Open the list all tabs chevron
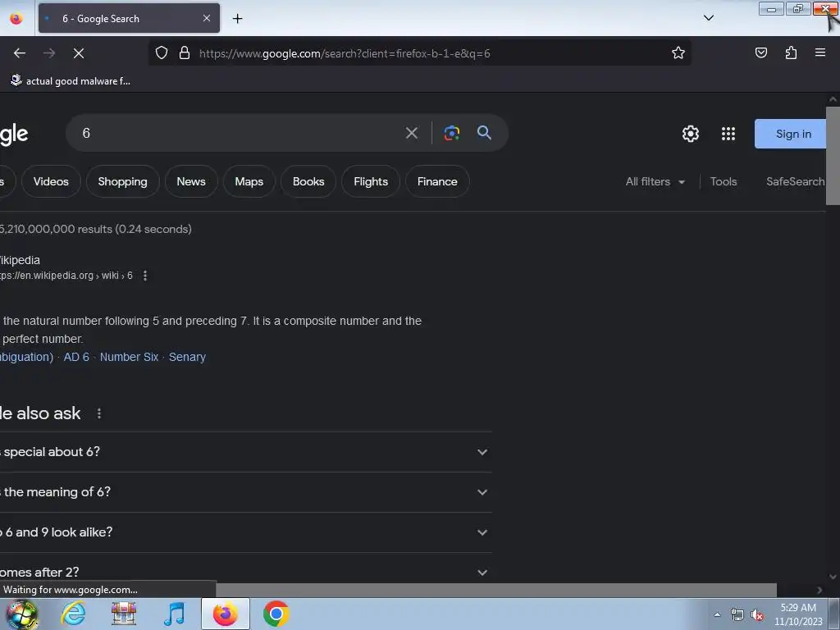The height and width of the screenshot is (630, 840). [708, 18]
